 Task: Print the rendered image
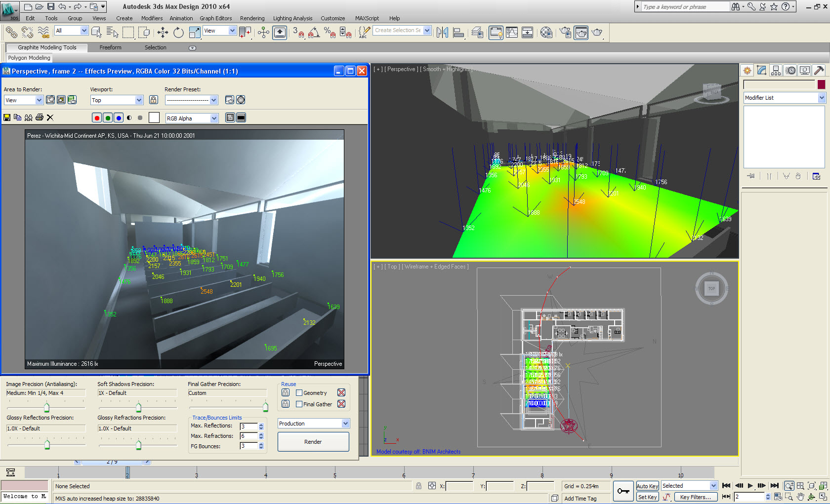coord(40,117)
